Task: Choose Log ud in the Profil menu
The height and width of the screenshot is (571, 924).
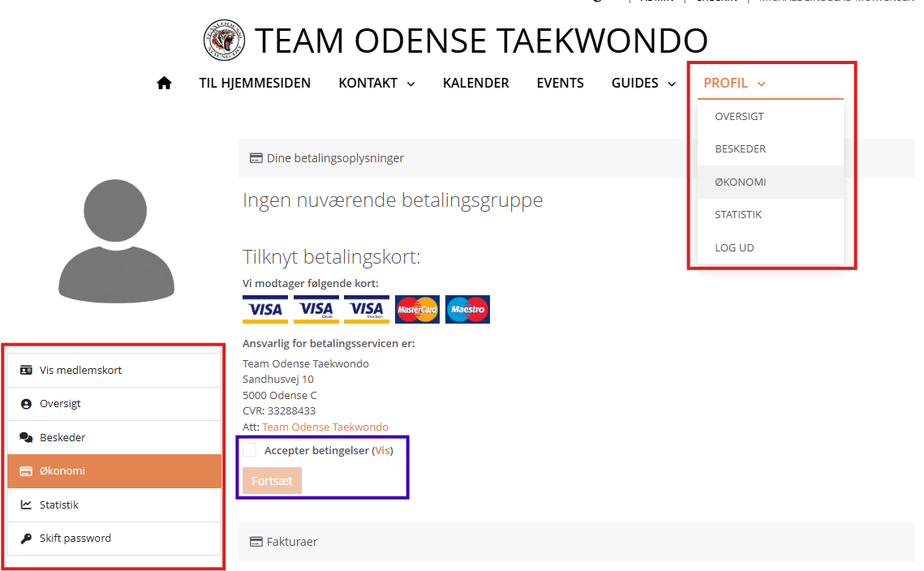Action: [x=734, y=247]
